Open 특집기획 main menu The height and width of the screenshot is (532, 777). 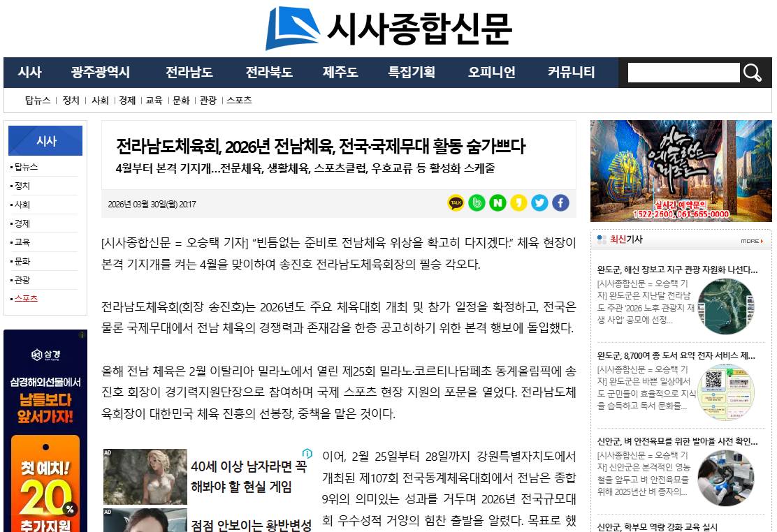pos(412,73)
